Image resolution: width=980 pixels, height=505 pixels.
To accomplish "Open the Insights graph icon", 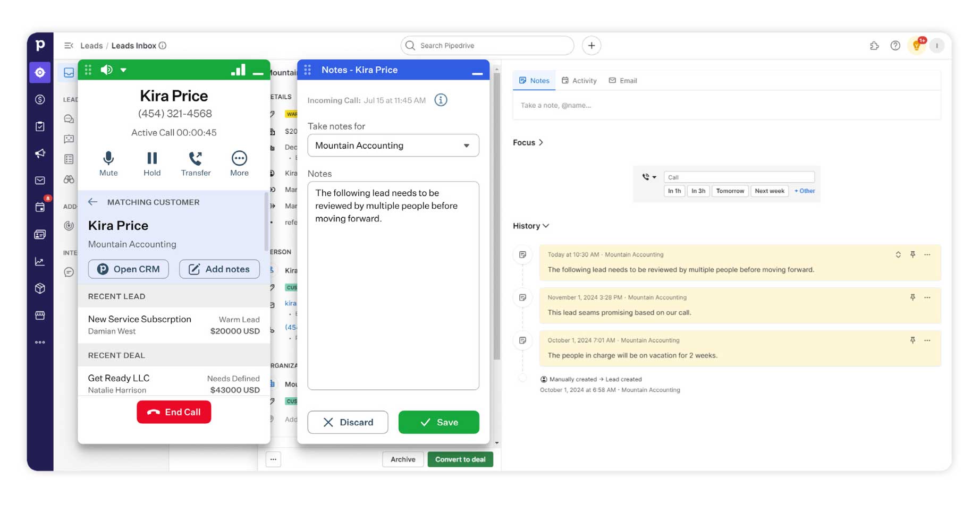I will pyautogui.click(x=40, y=261).
